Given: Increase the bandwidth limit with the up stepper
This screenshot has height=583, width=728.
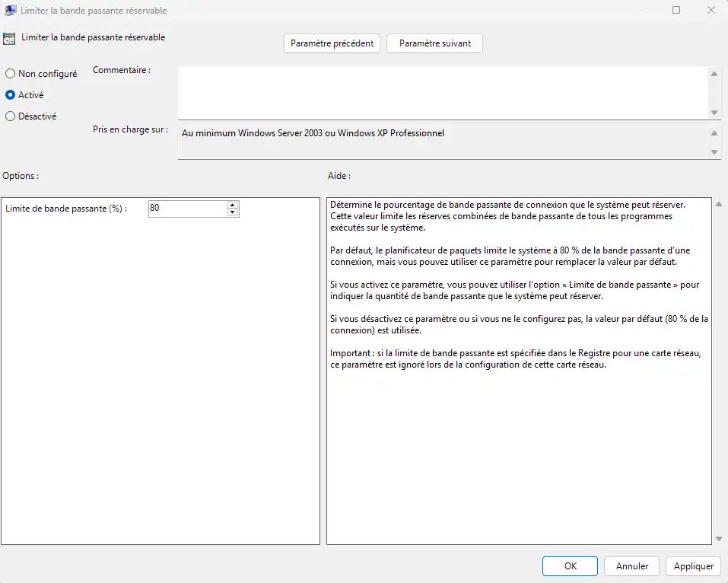Looking at the screenshot, I should tap(232, 205).
